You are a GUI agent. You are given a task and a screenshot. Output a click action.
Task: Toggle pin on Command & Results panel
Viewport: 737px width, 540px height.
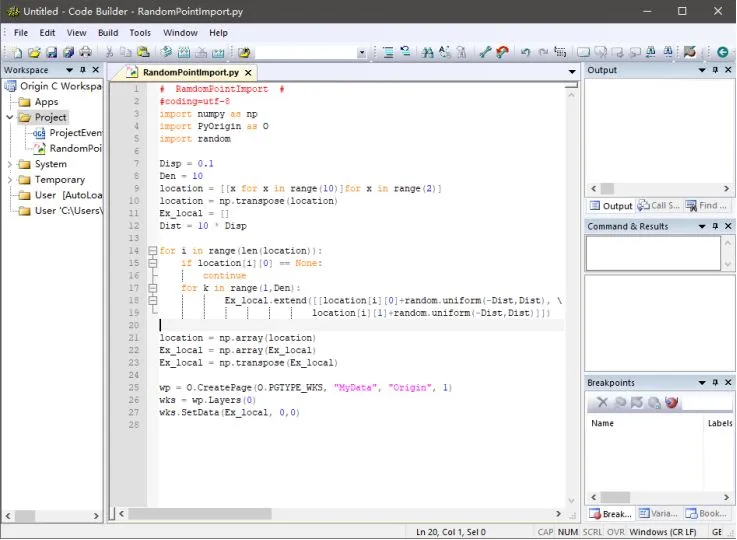(x=715, y=226)
